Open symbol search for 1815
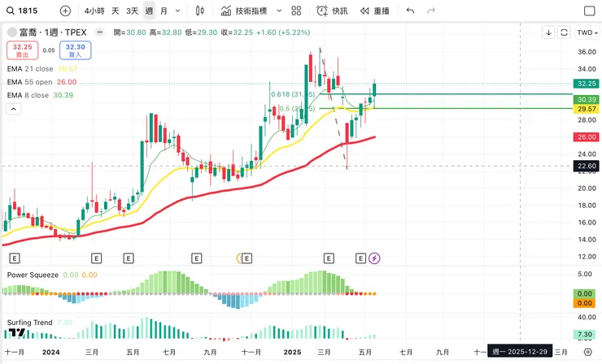This screenshot has height=364, width=602. [23, 11]
